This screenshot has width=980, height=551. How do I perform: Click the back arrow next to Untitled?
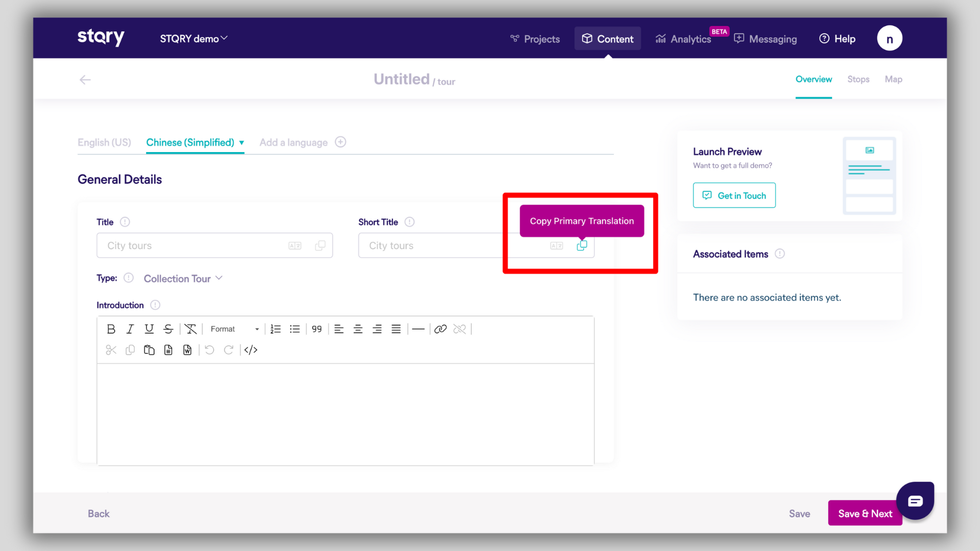[85, 80]
